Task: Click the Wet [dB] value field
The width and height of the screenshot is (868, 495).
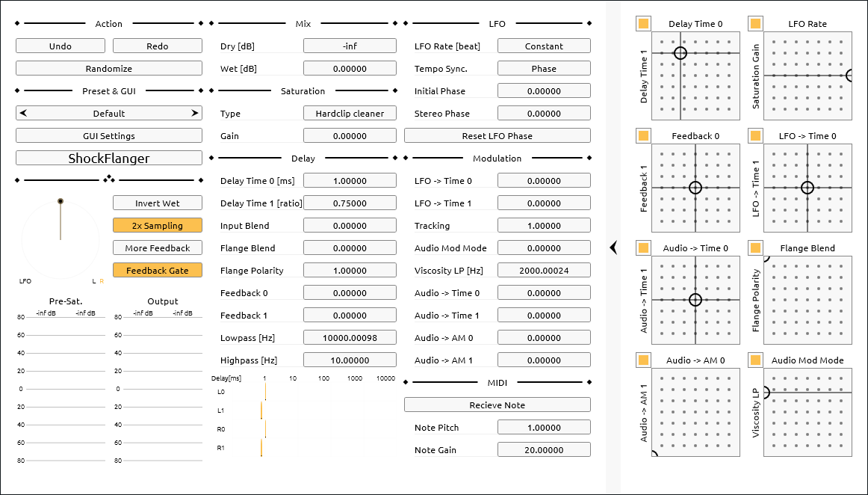Action: pos(350,68)
